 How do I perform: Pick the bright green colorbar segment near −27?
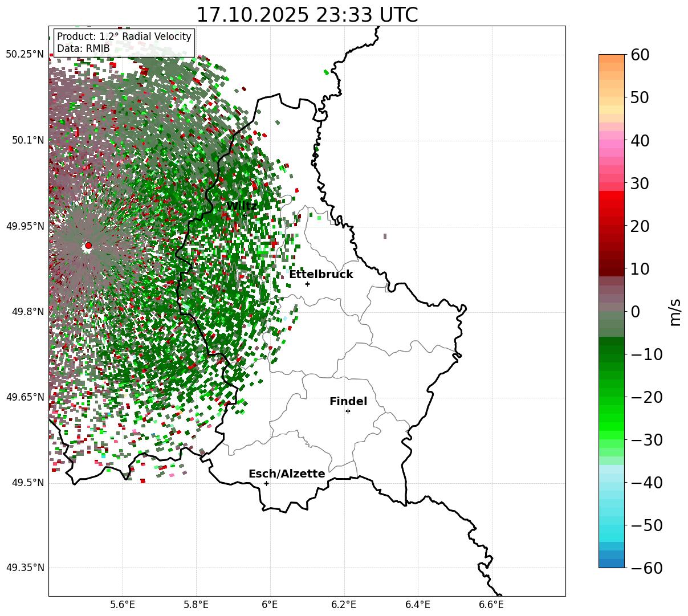[x=612, y=427]
